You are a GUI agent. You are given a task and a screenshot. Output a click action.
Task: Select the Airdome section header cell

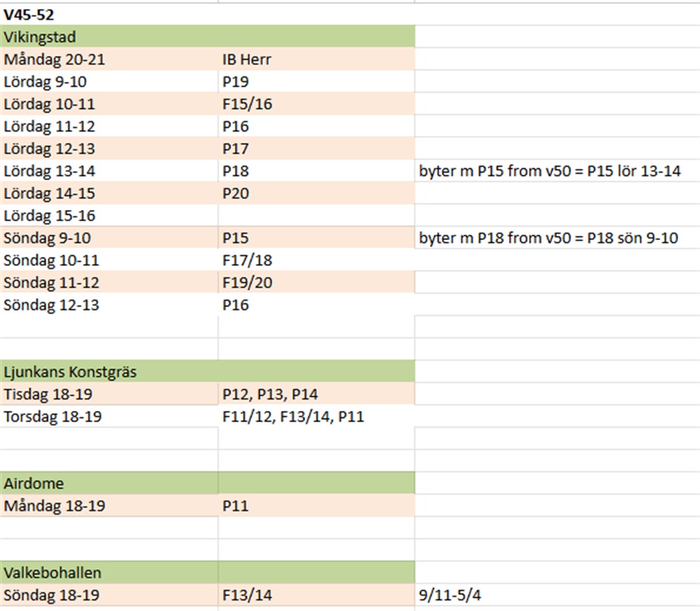(34, 484)
